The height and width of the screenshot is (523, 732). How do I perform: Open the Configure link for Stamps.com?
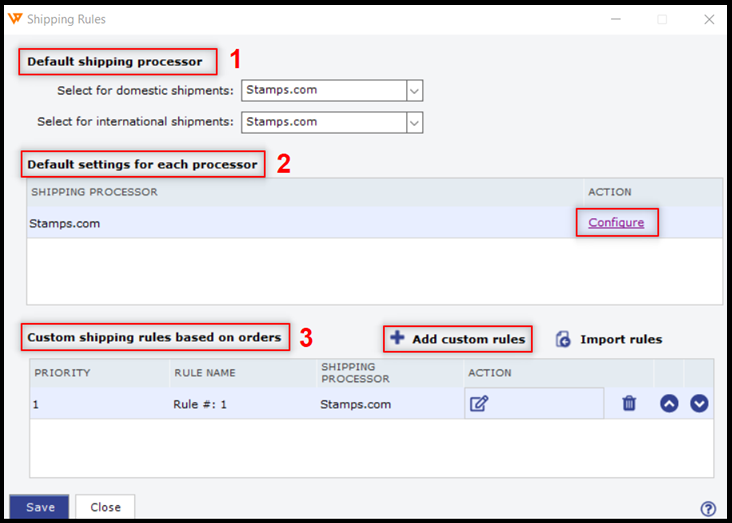point(616,222)
